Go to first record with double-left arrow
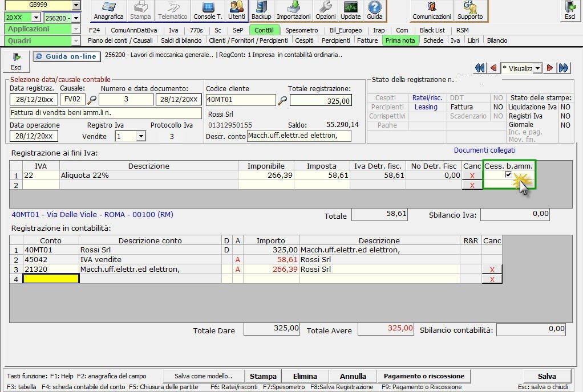 tap(480, 68)
